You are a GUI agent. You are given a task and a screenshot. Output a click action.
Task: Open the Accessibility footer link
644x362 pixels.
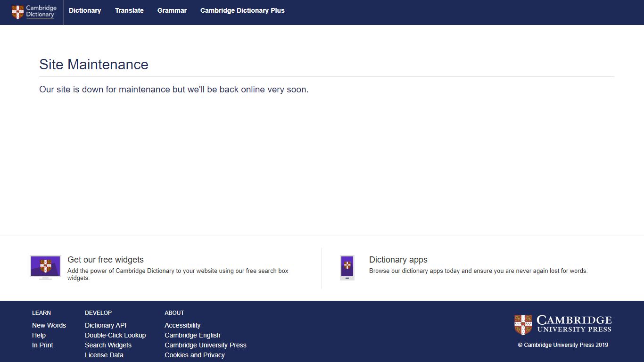pos(182,325)
